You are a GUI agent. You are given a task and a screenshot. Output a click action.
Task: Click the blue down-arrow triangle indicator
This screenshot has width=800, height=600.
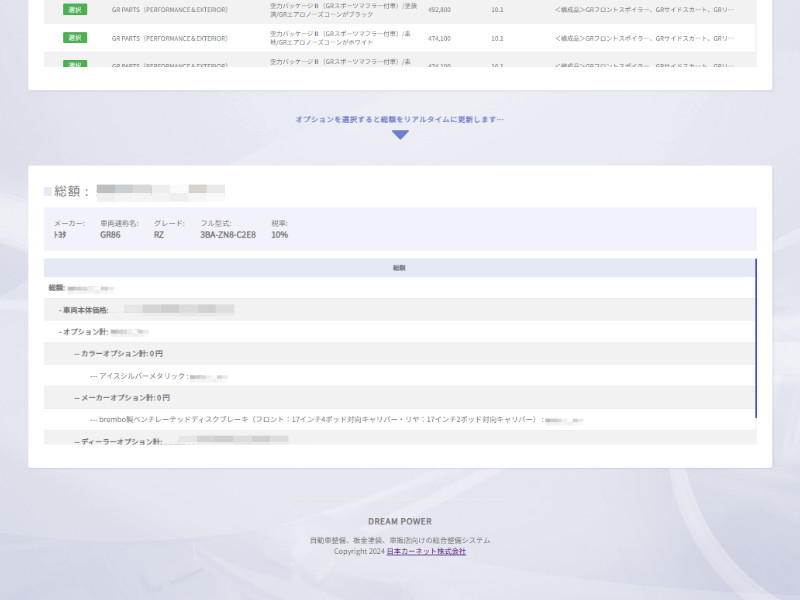point(401,135)
